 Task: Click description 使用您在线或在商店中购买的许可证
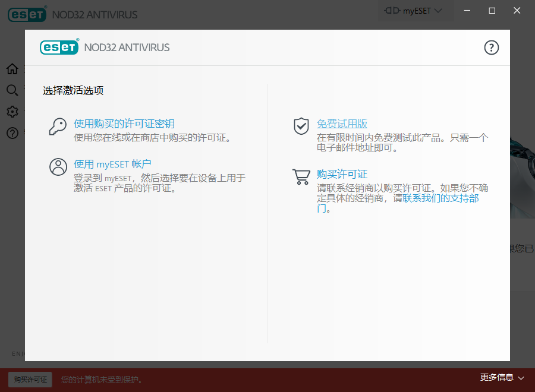click(x=153, y=138)
